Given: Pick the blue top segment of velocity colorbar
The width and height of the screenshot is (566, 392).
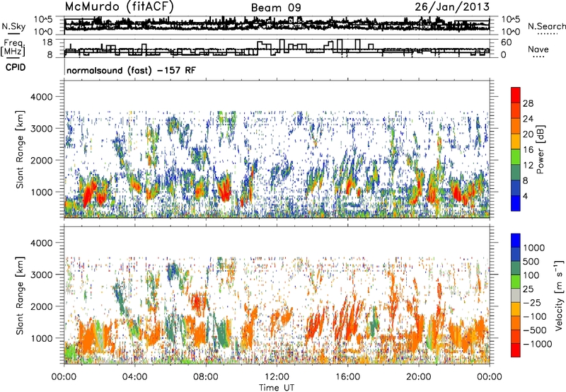Looking at the screenshot, I should tap(516, 241).
